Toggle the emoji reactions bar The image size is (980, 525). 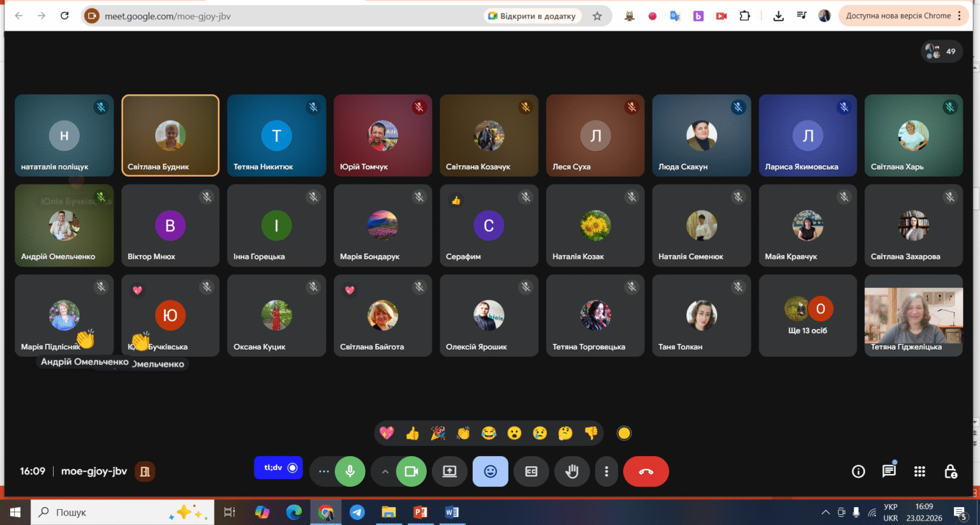click(x=491, y=471)
